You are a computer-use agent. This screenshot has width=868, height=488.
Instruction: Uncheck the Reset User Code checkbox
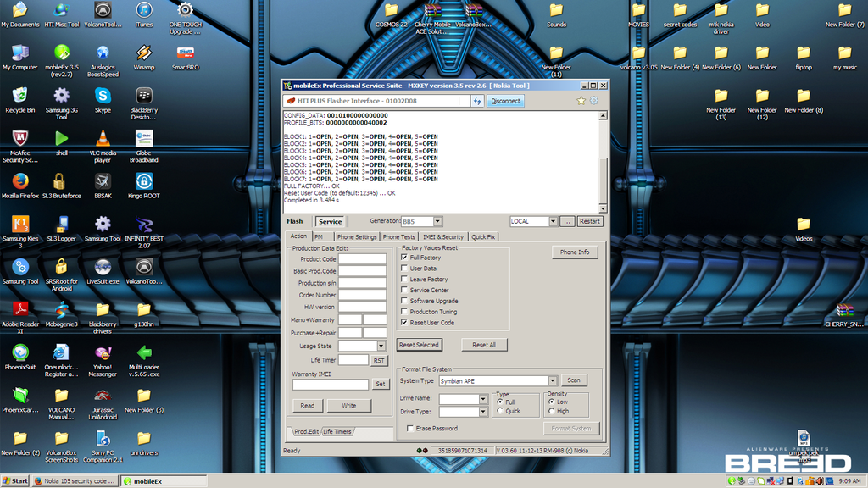404,323
